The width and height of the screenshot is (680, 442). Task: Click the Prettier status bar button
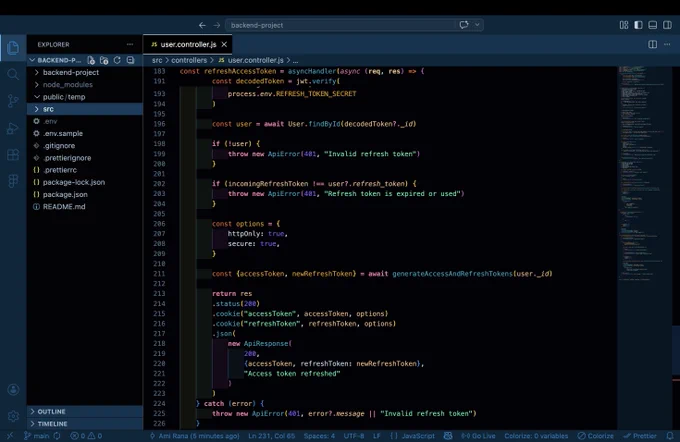[x=640, y=436]
